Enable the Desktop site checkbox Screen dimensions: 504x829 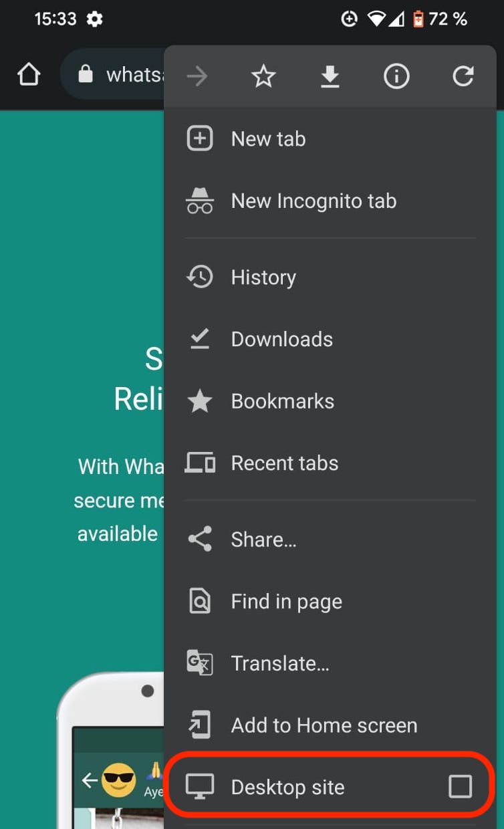[460, 787]
